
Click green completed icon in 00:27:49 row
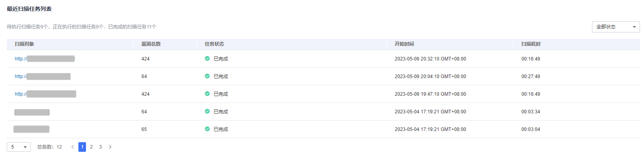coord(207,76)
